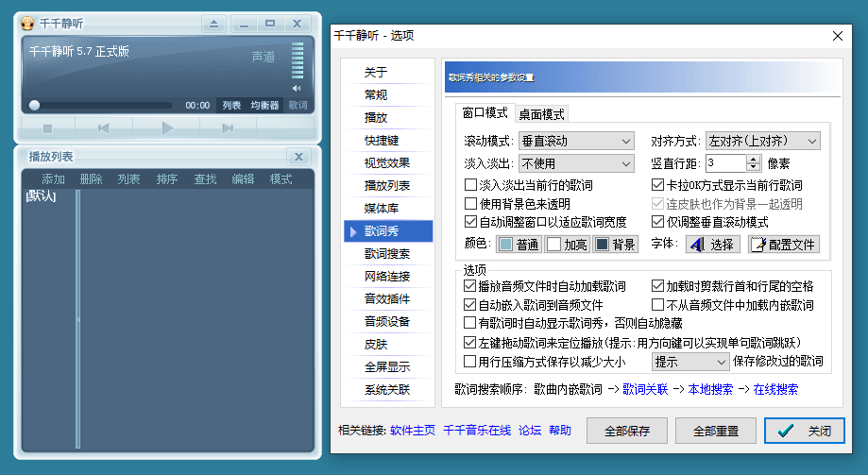Uncheck 自动嵌入歌词到音频文件
This screenshot has height=475, width=868.
click(471, 305)
